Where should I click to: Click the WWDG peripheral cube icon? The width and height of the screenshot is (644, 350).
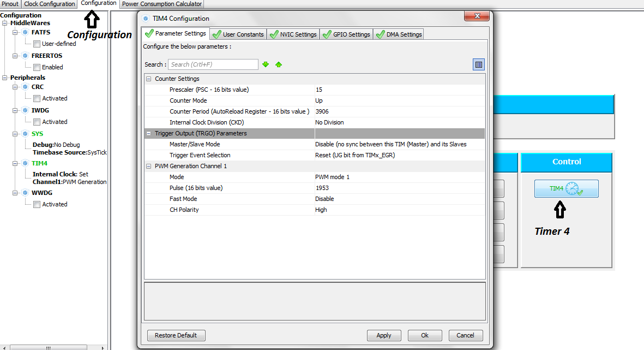click(25, 193)
